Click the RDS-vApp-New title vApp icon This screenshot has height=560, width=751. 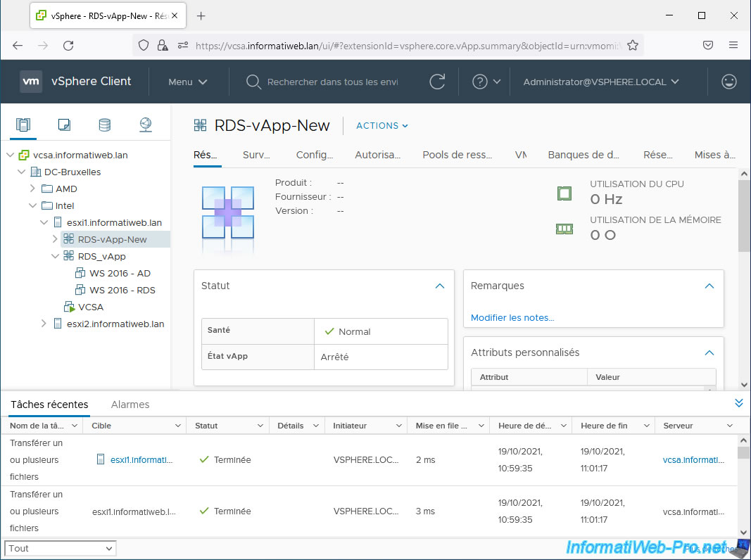pos(200,125)
